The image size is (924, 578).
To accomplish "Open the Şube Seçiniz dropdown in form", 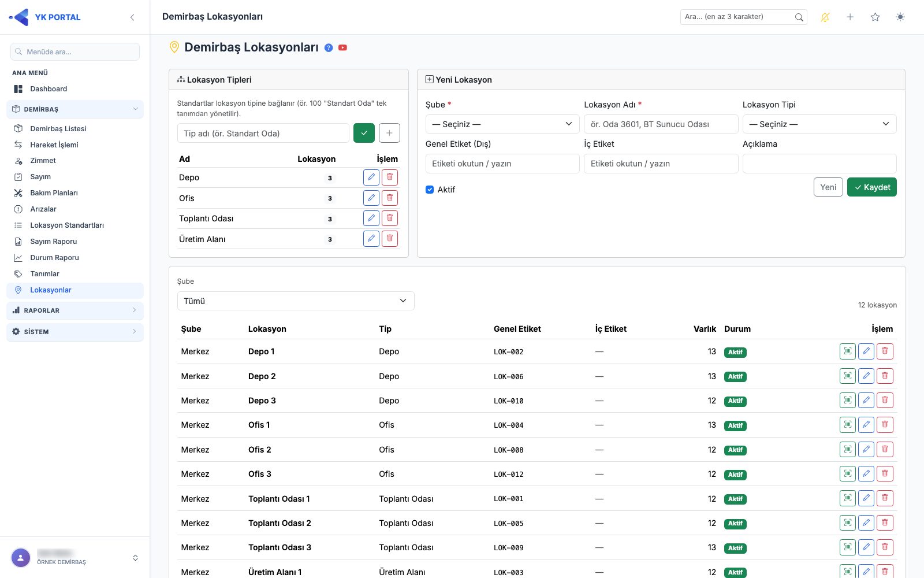I will click(x=502, y=124).
